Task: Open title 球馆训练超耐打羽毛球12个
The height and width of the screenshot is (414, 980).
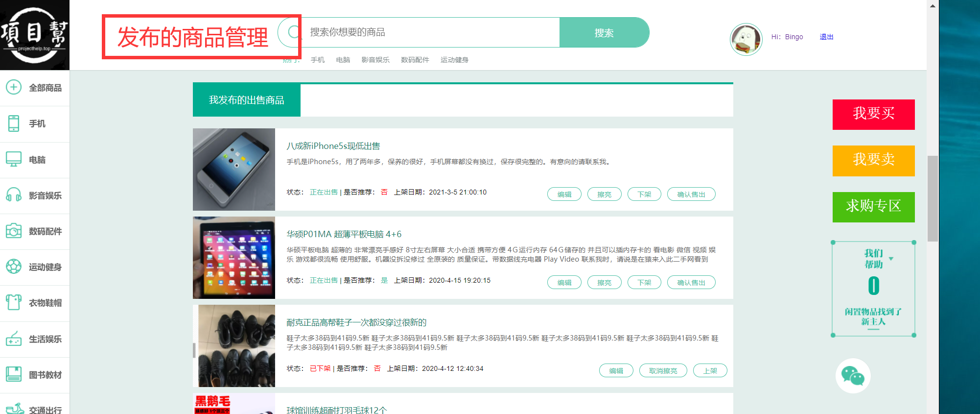Action: (337, 410)
